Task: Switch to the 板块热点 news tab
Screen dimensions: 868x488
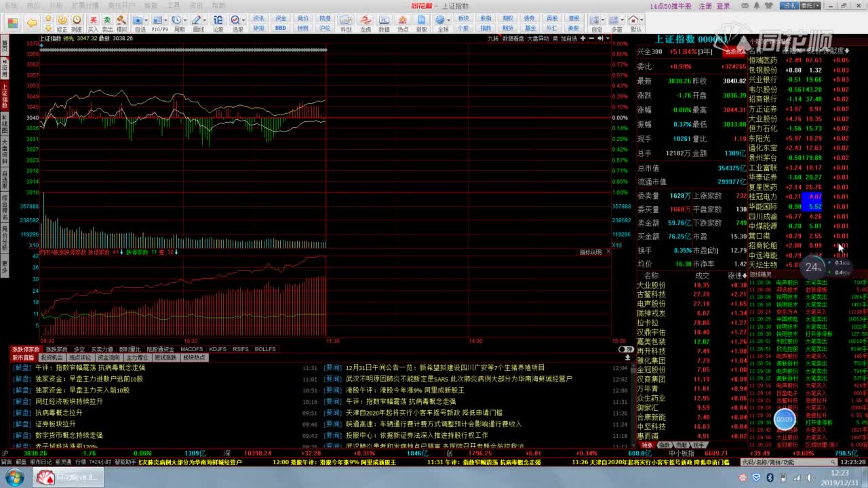Action: pos(194,357)
